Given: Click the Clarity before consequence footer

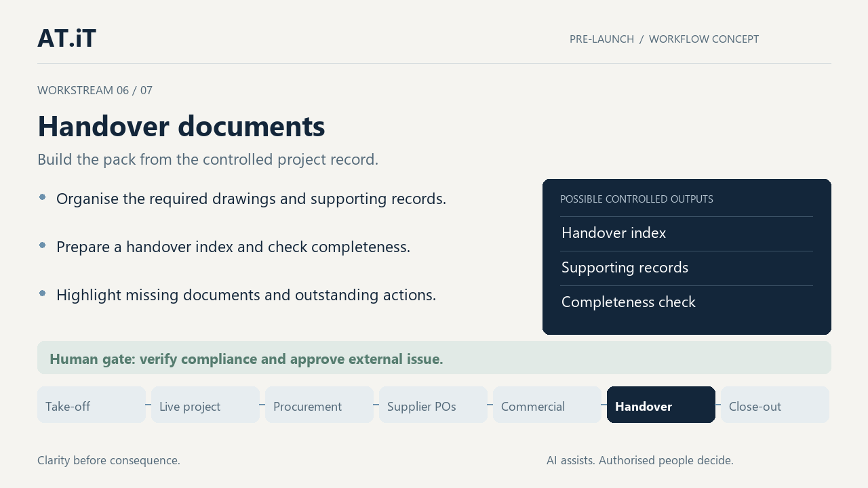Looking at the screenshot, I should click(108, 460).
